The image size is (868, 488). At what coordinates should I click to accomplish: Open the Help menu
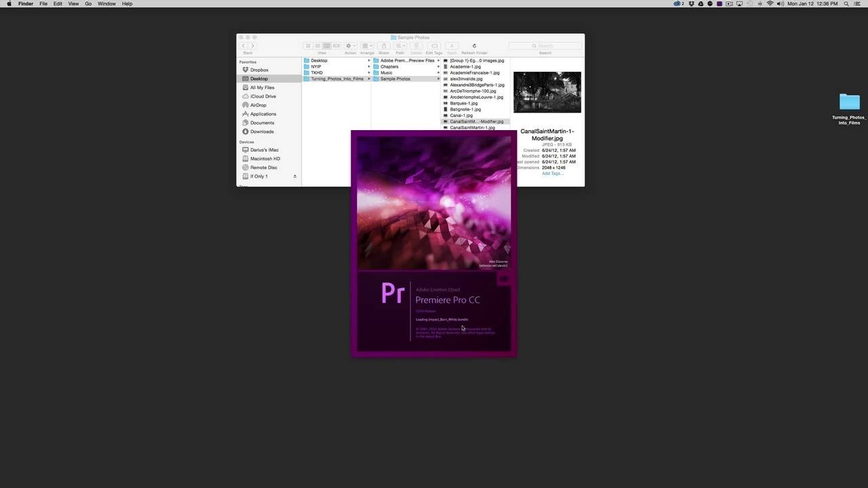[x=127, y=3]
